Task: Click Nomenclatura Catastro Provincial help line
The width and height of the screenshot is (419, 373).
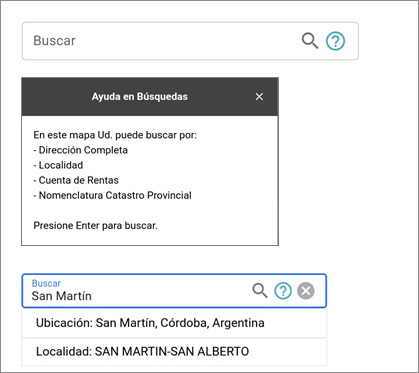Action: tap(112, 195)
